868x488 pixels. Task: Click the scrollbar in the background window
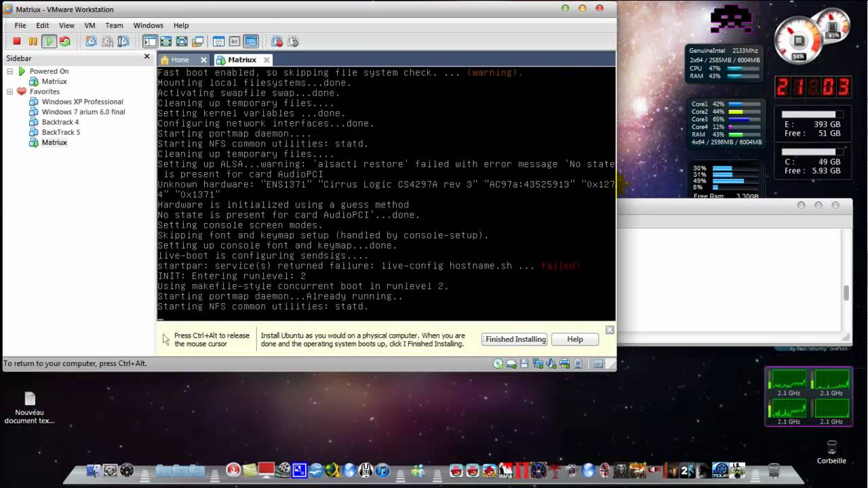[x=846, y=292]
